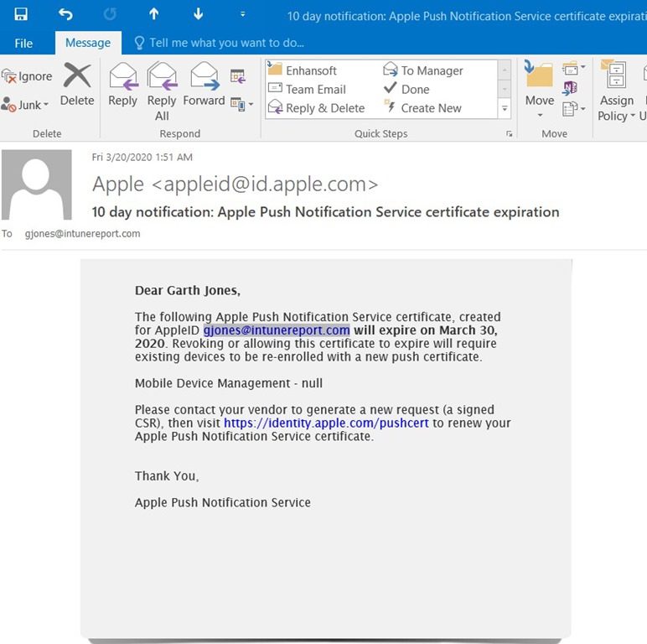647x644 pixels.
Task: Click the Save icon in quick access toolbar
Action: click(21, 14)
